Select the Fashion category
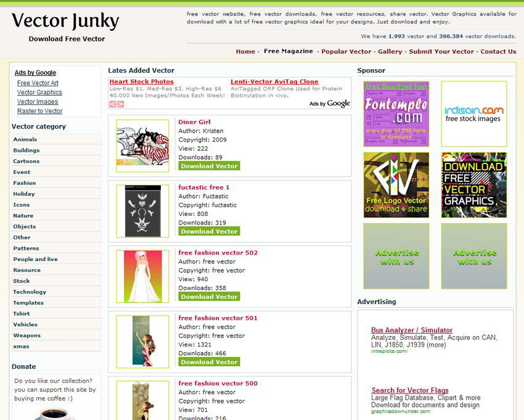The image size is (524, 420). (56, 183)
